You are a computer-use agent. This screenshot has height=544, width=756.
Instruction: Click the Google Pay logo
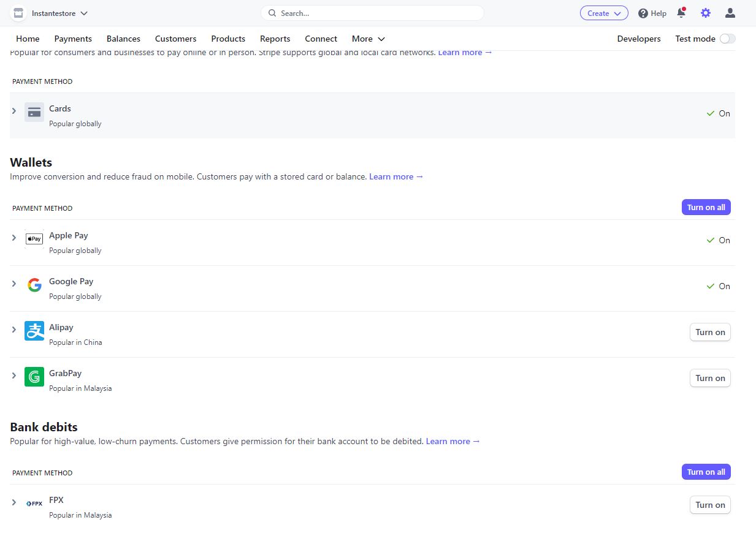click(34, 285)
